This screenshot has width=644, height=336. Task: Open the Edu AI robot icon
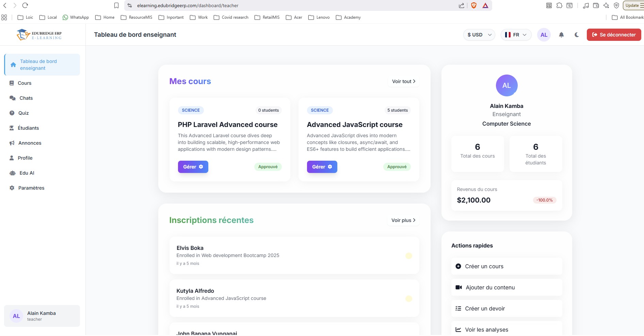pyautogui.click(x=13, y=173)
